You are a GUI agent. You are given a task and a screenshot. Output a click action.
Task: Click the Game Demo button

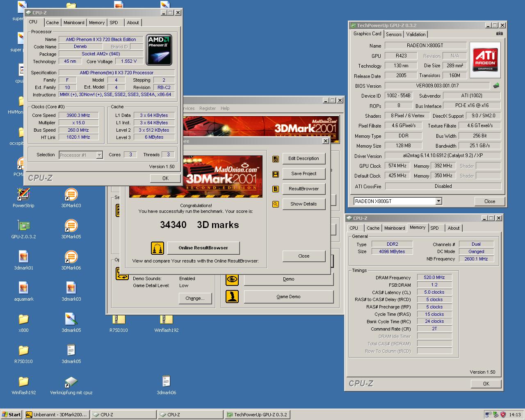pyautogui.click(x=288, y=297)
